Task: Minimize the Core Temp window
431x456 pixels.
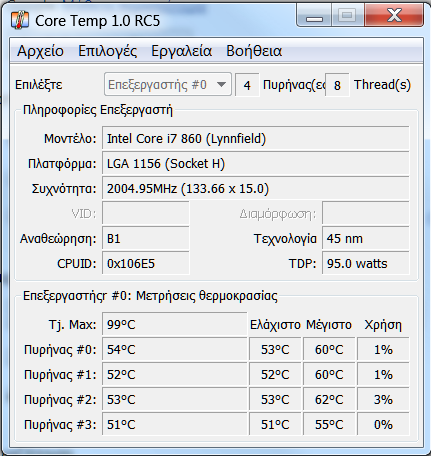Action: 314,16
